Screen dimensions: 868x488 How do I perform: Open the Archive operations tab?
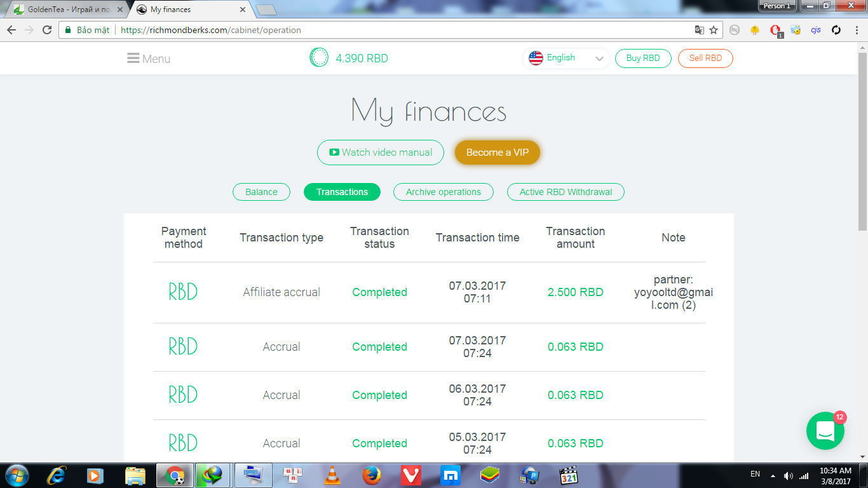click(x=444, y=192)
